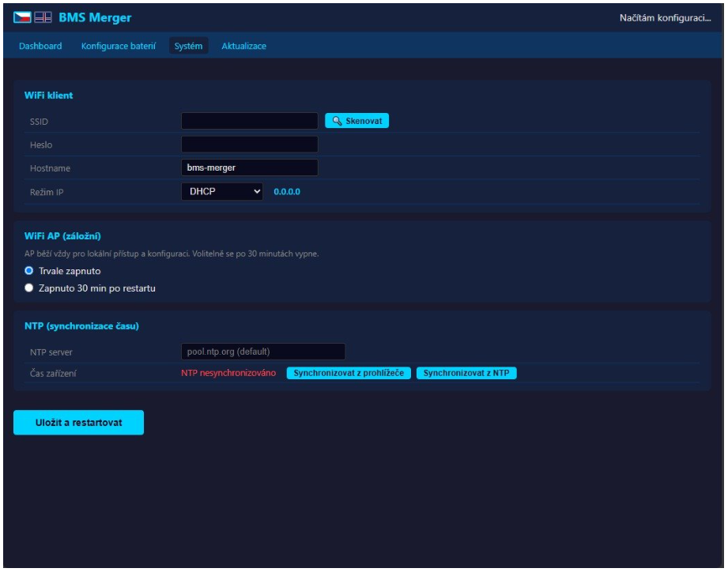Click Synchronizovat z NTP button
The height and width of the screenshot is (572, 728).
[466, 373]
